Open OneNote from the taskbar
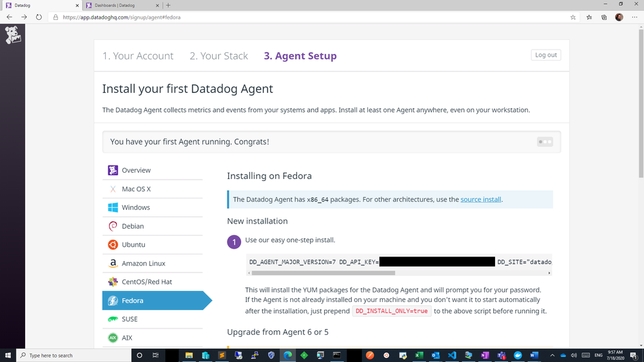The image size is (644, 362). coord(485,356)
